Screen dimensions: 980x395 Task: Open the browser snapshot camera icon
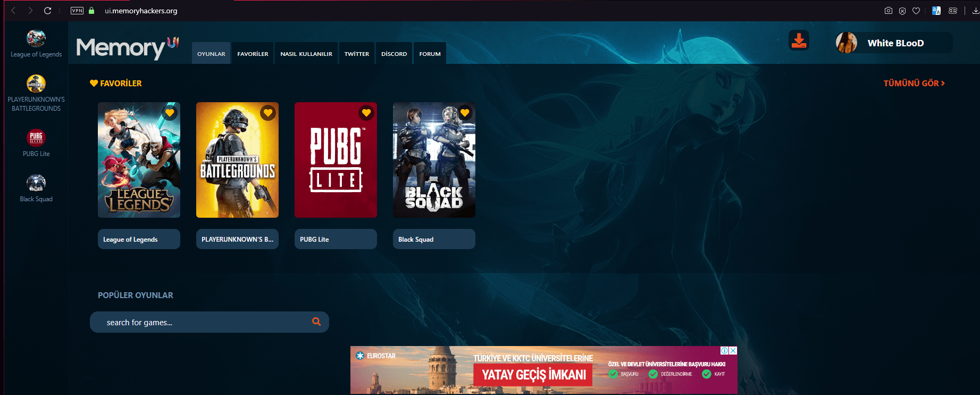888,11
